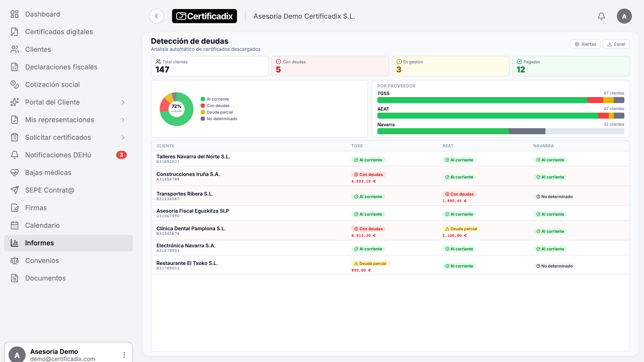Screen dimensions: 644x362
Task: Click the donut chart showing 72%
Action: pyautogui.click(x=177, y=109)
